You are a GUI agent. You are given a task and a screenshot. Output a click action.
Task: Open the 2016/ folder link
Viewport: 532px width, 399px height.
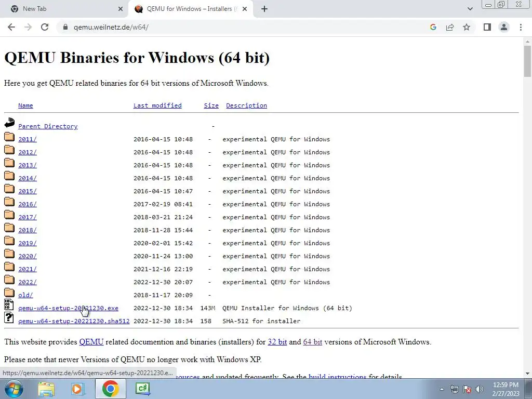tap(27, 204)
